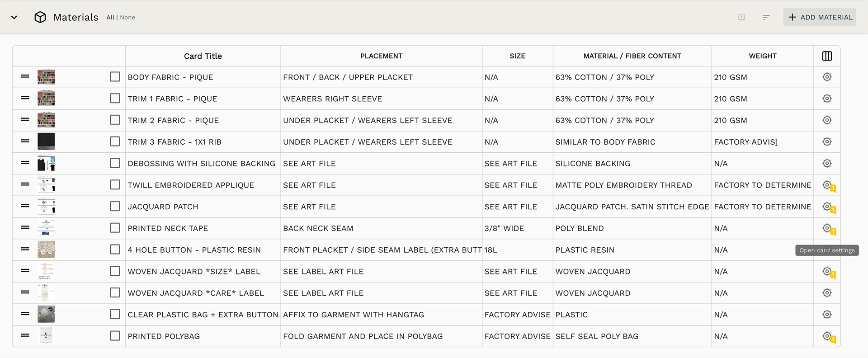The image size is (868, 358).
Task: Click '3/8" WIDE' size cell
Action: [518, 229]
